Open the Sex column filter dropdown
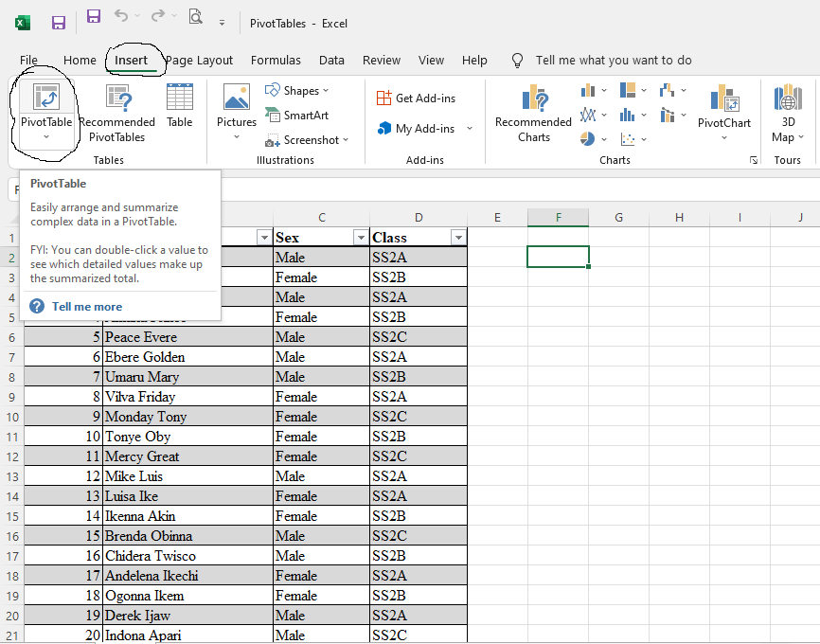The image size is (820, 644). coord(361,238)
